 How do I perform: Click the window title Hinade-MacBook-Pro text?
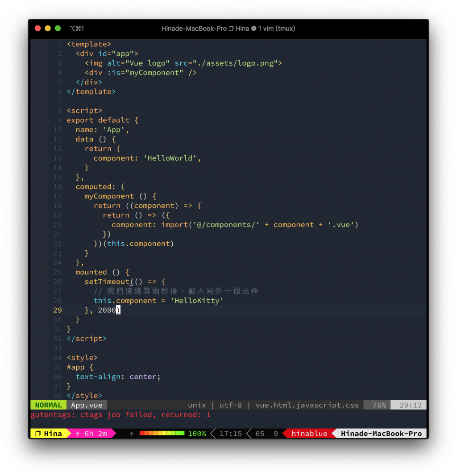[x=194, y=29]
